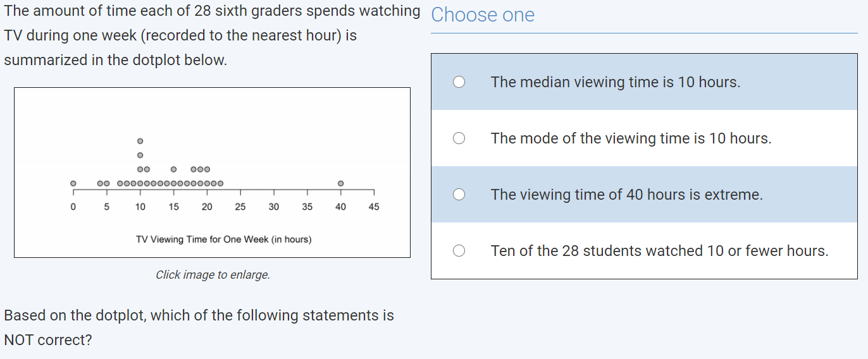The image size is (868, 359).
Task: Mark the 'Ten of the 28 students' radio button
Action: pyautogui.click(x=459, y=251)
